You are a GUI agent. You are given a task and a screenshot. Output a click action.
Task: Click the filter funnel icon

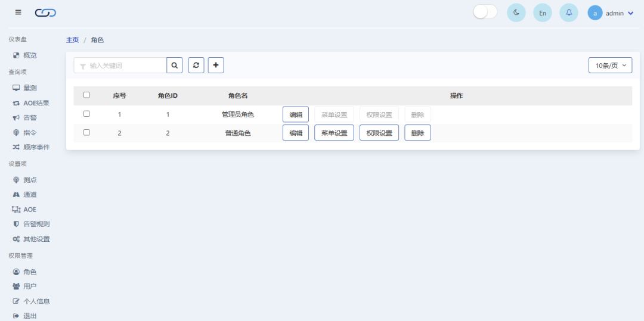click(82, 66)
